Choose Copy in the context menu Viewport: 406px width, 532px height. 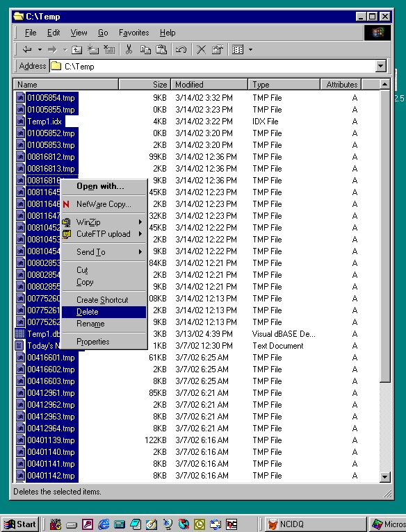click(104, 282)
